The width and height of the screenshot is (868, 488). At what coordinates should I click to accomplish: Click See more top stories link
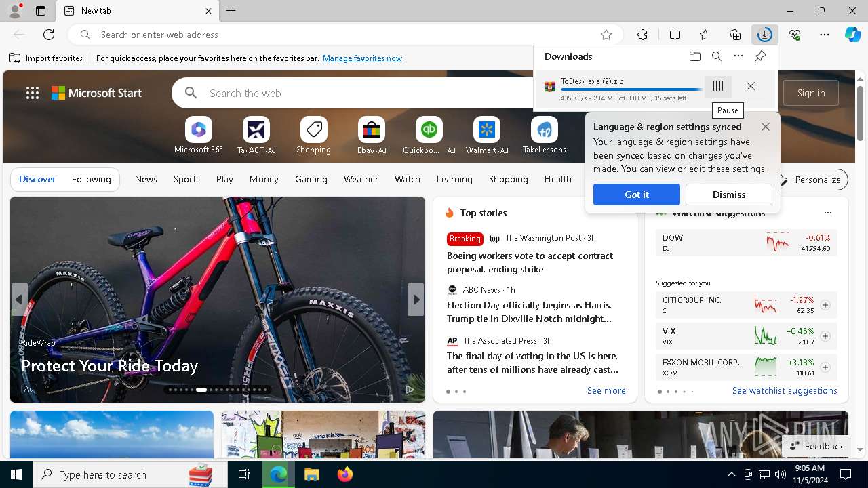[606, 390]
